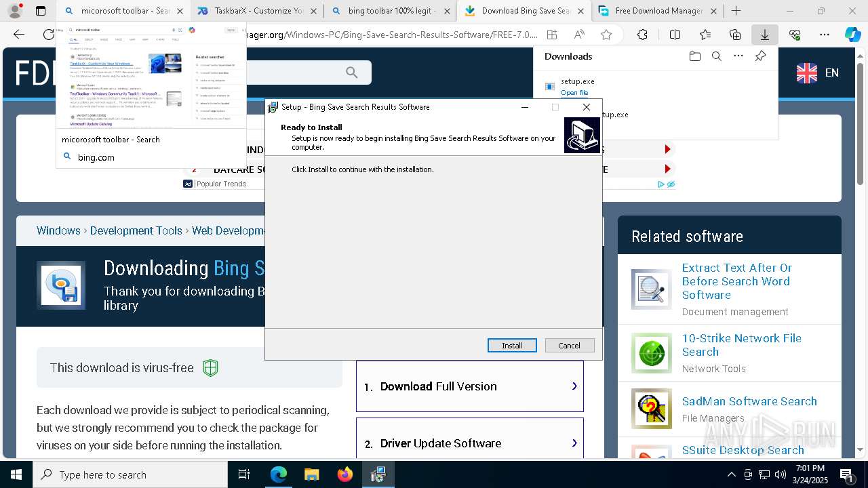This screenshot has height=488, width=868.
Task: Click the site search magnifier icon
Action: 351,73
